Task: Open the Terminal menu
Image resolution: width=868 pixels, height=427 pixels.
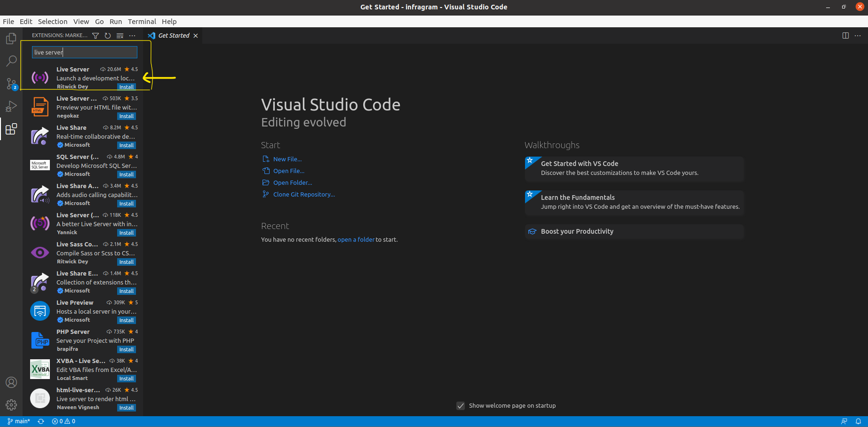Action: pos(142,22)
